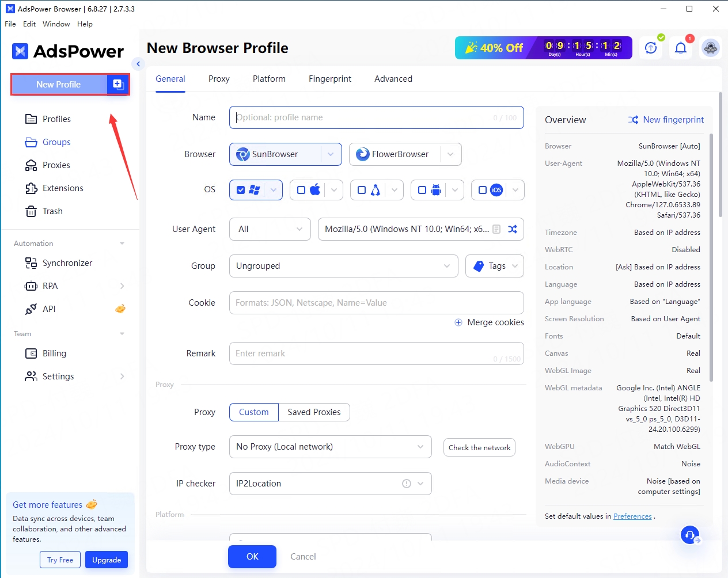Open the Proxy type dropdown
The image size is (728, 578).
(x=330, y=447)
